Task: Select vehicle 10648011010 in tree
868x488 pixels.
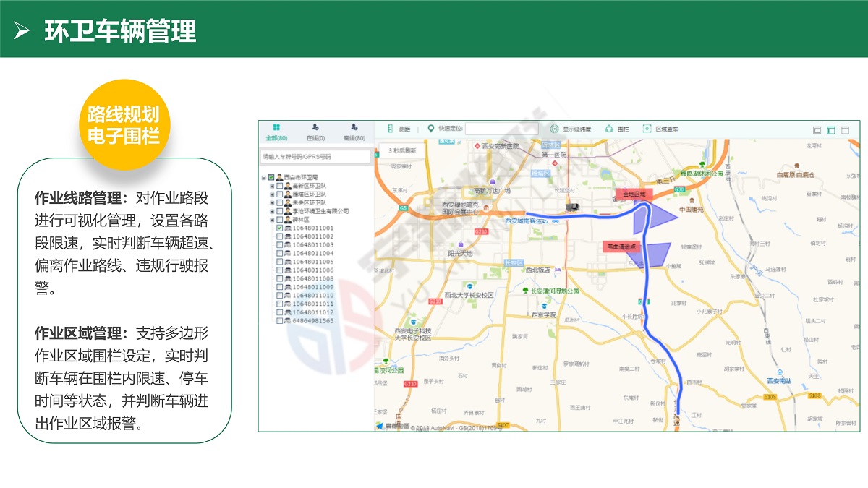Action: [x=313, y=295]
